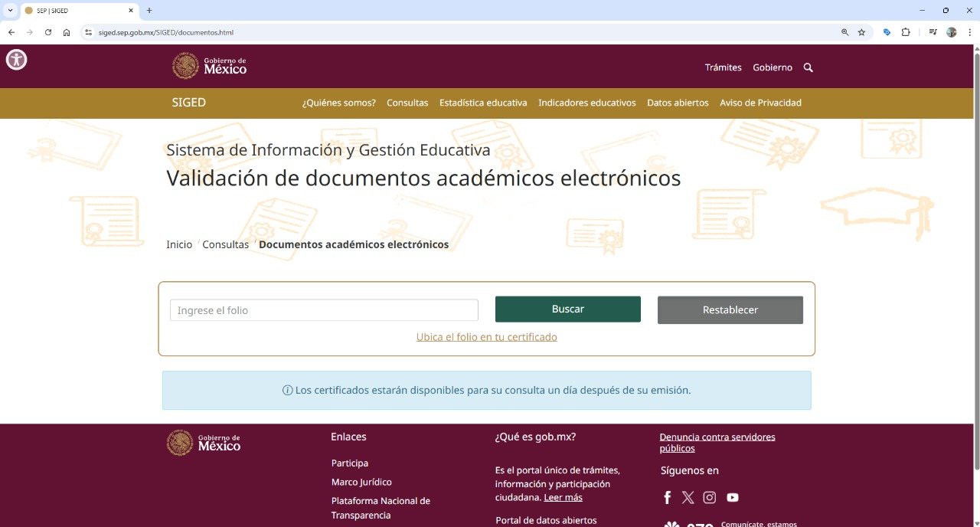This screenshot has width=980, height=527.
Task: Open the browser extensions puzzle icon
Action: pos(906,32)
